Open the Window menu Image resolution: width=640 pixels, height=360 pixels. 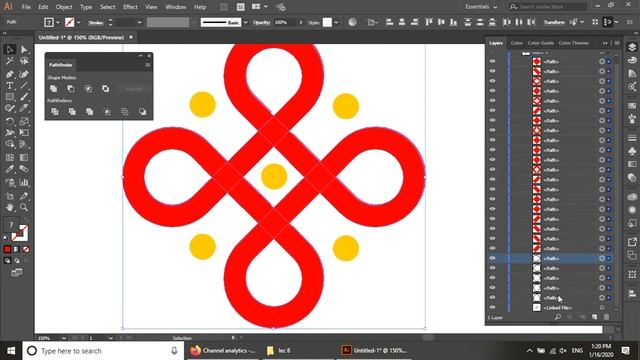tap(176, 7)
